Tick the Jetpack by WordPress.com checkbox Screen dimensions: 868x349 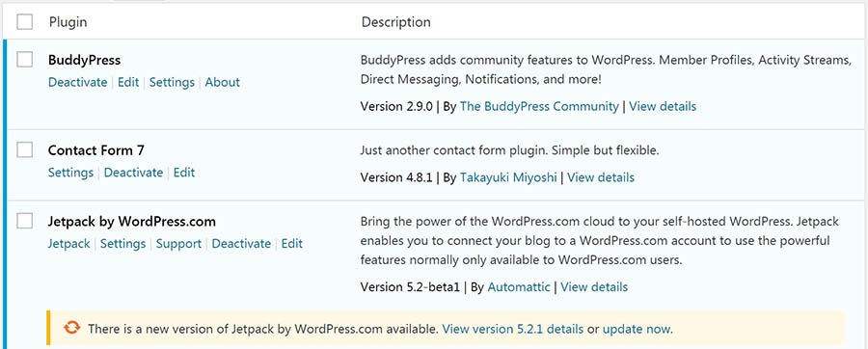pyautogui.click(x=24, y=221)
